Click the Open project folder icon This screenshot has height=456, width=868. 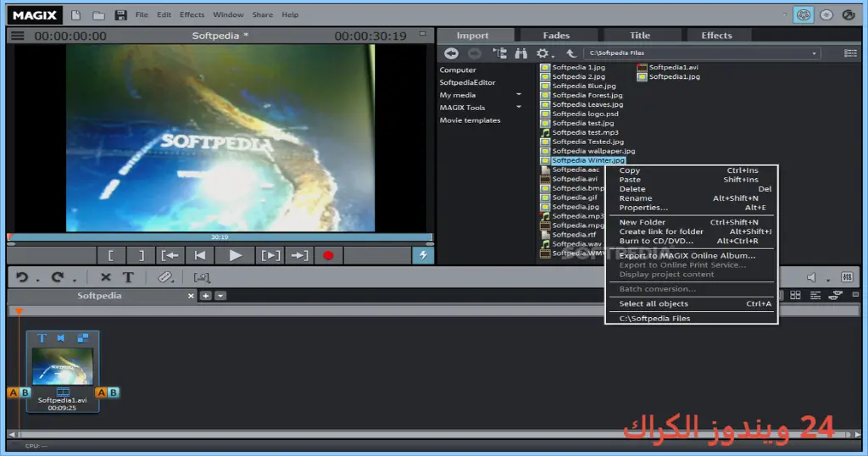tap(98, 15)
